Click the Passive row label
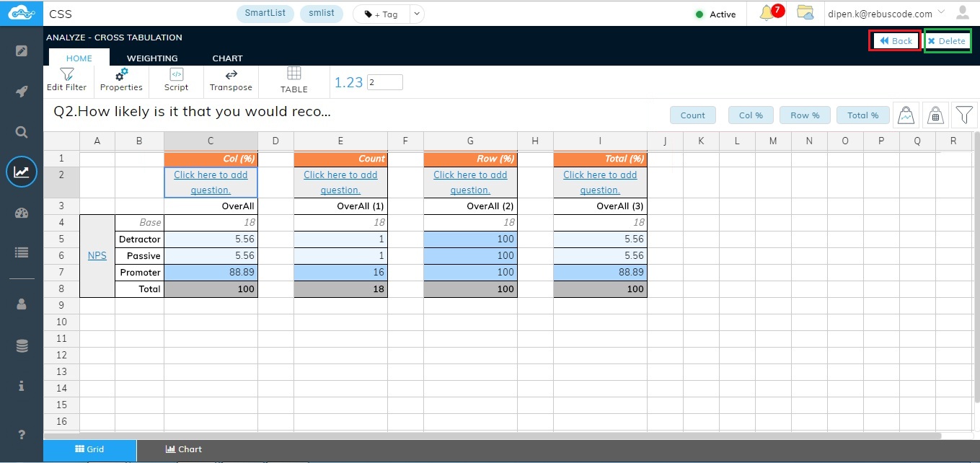This screenshot has height=463, width=980. (x=140, y=256)
